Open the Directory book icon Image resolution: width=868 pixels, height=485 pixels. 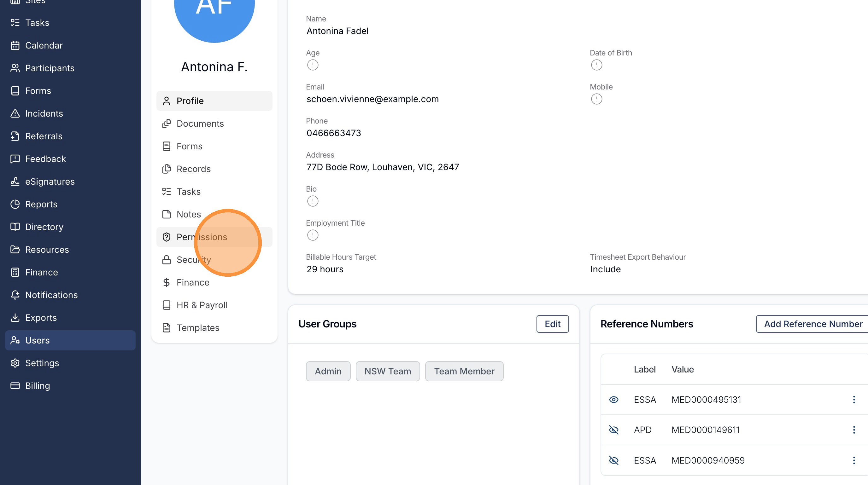(x=15, y=227)
